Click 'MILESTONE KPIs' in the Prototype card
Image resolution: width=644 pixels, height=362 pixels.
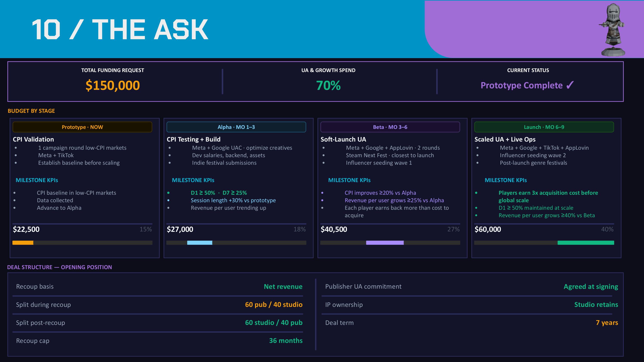pos(37,180)
